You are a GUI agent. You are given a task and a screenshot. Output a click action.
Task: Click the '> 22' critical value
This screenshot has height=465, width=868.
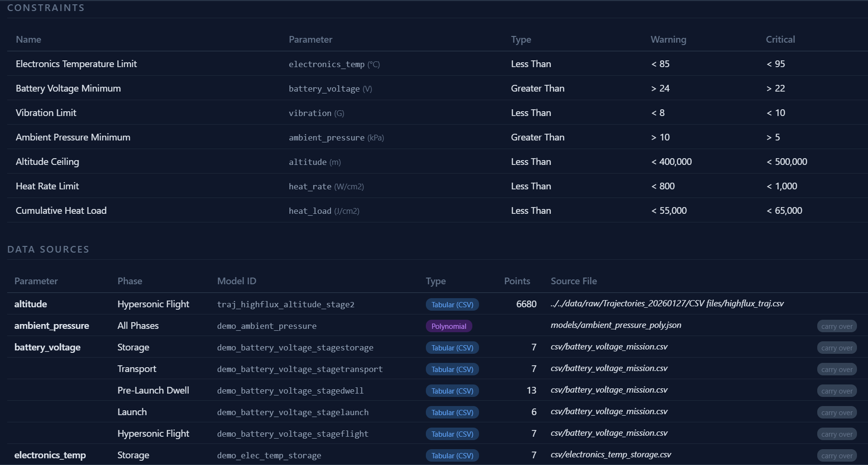[x=776, y=88]
